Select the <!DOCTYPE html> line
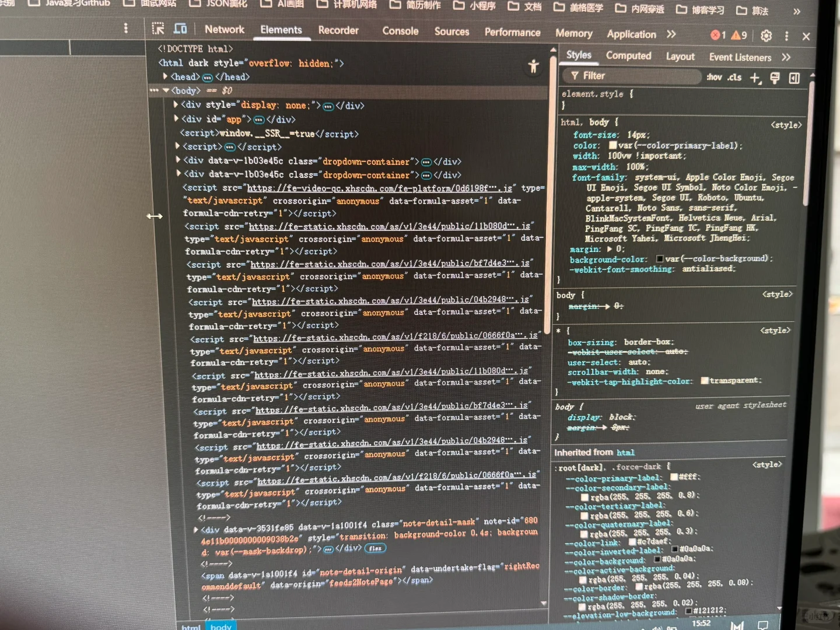840x630 pixels. [195, 49]
